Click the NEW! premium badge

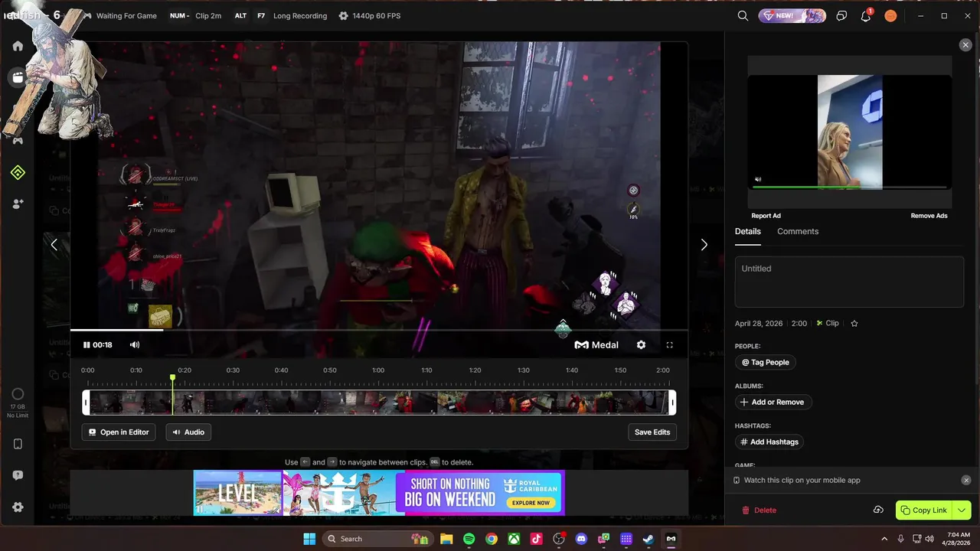792,15
